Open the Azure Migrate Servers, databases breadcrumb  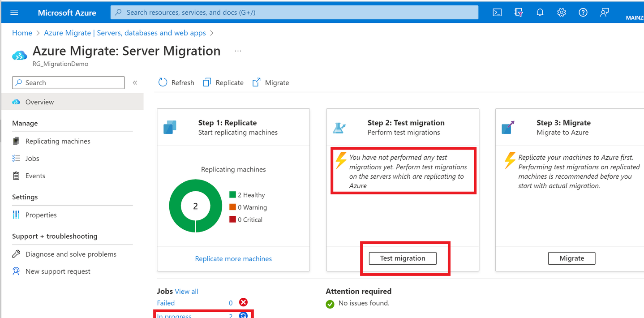[x=125, y=33]
